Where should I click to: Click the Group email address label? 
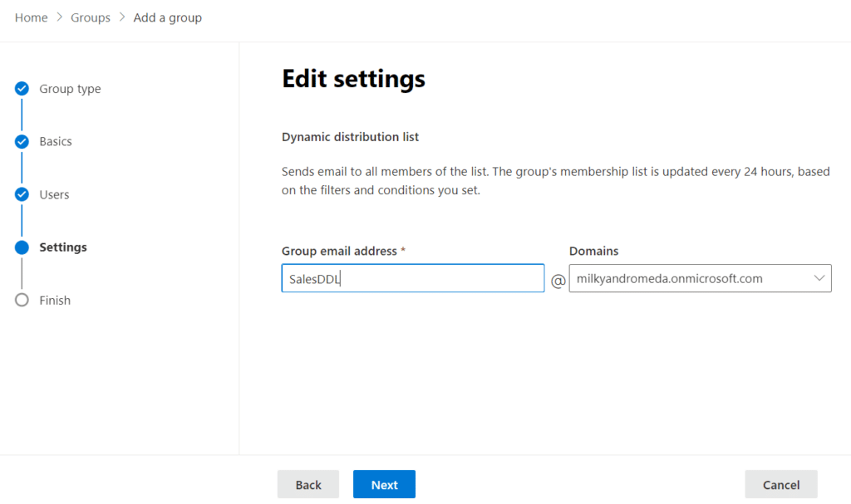coord(340,251)
